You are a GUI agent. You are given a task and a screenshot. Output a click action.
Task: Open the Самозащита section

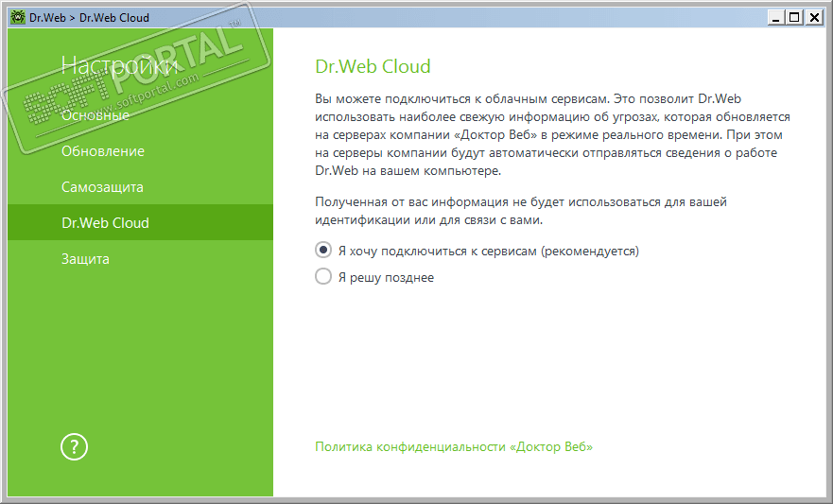(x=102, y=187)
